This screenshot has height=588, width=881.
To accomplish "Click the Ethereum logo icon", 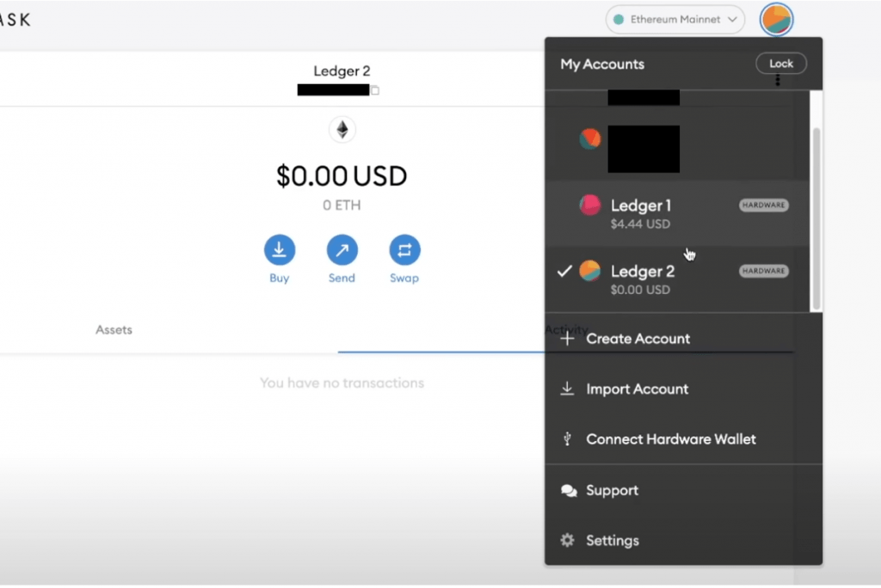I will pos(342,130).
